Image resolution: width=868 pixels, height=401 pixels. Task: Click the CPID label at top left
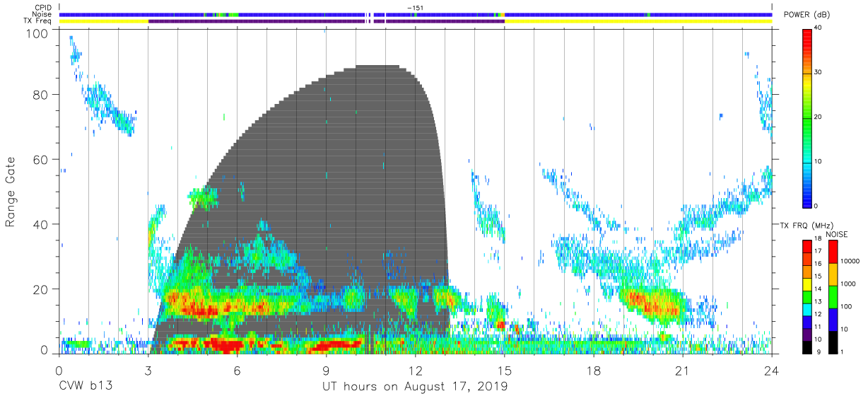tap(43, 7)
